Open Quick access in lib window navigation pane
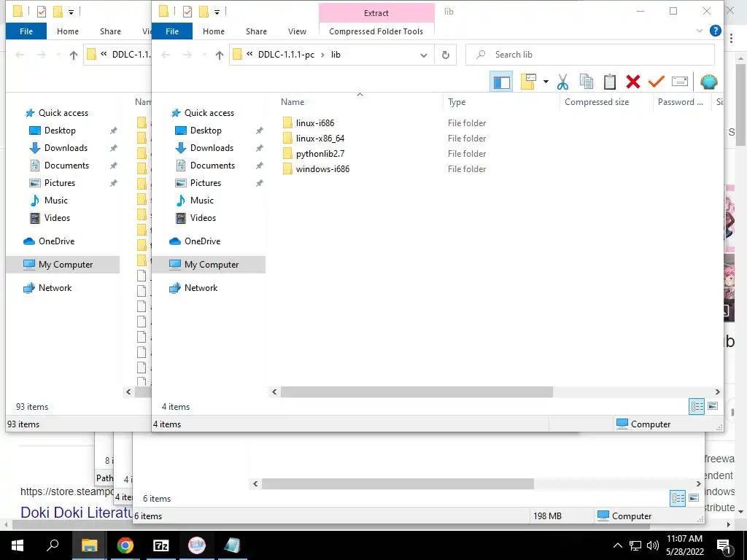Viewport: 747px width, 560px height. pyautogui.click(x=209, y=113)
